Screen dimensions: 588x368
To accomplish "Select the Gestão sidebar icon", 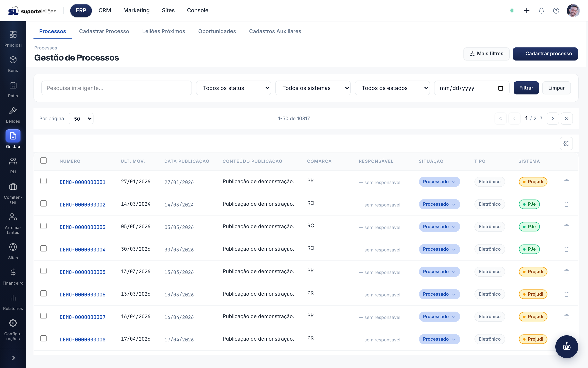I will tap(13, 136).
